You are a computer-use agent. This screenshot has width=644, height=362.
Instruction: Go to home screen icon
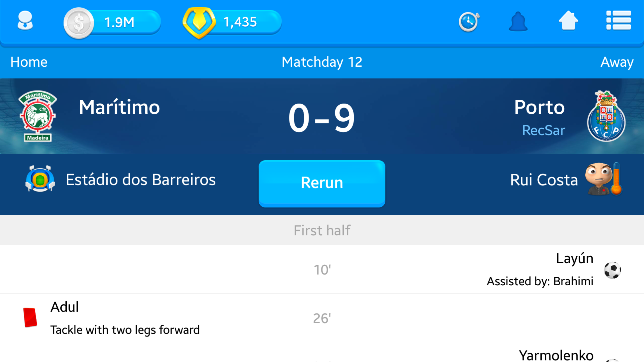(568, 21)
